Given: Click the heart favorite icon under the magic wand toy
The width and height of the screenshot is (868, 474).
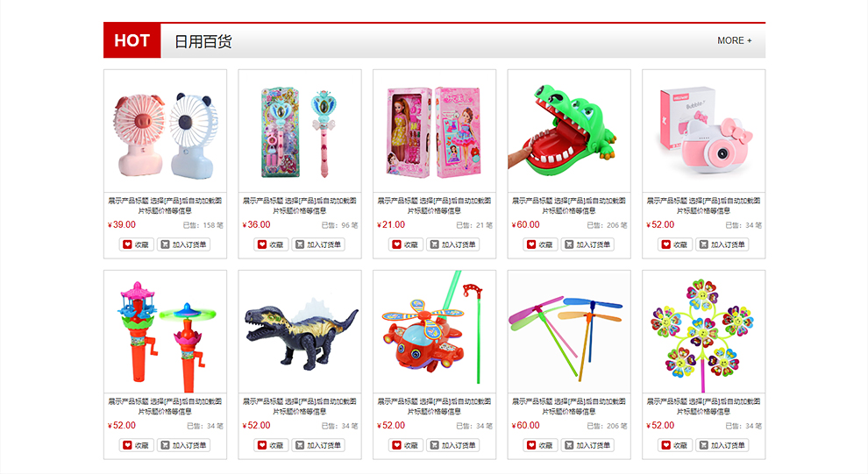Looking at the screenshot, I should point(262,244).
